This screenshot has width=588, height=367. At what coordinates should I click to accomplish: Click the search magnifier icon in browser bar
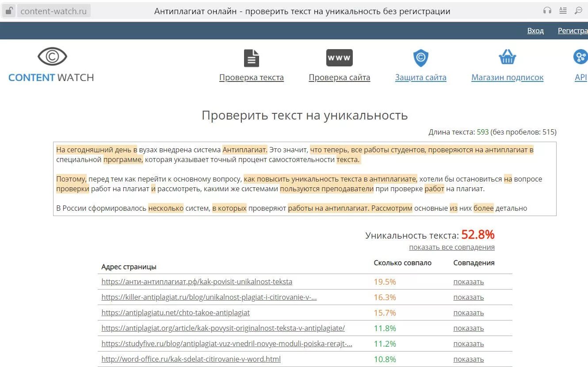tap(578, 11)
